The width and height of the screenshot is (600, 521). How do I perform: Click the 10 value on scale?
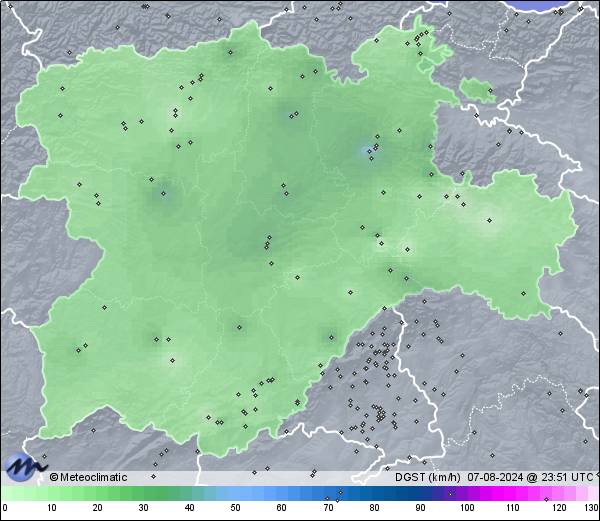click(x=52, y=508)
